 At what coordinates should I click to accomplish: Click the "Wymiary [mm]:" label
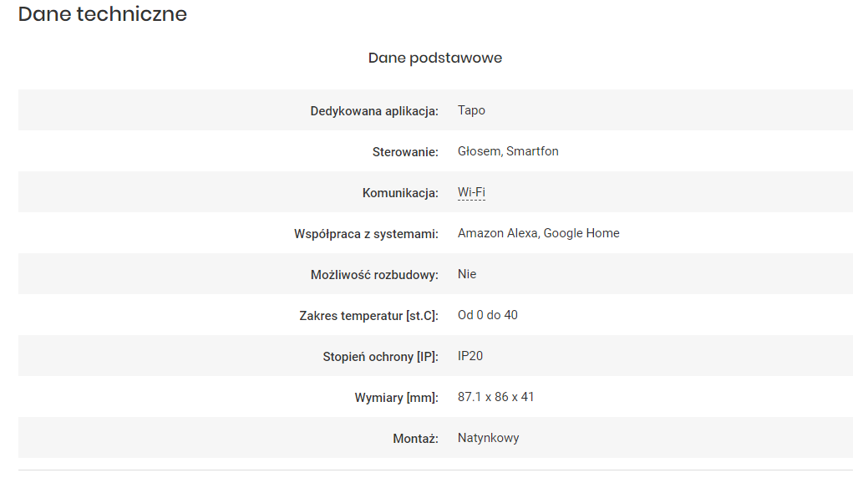[x=396, y=398]
